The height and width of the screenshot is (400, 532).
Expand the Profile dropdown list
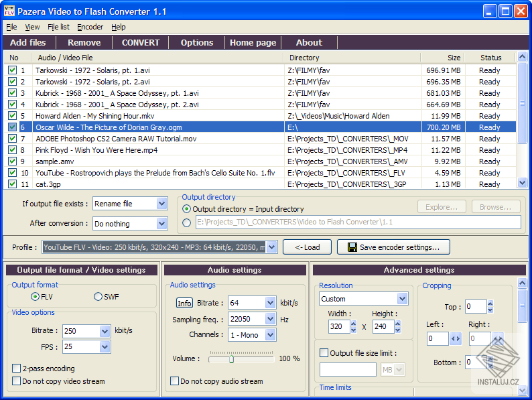(x=272, y=247)
